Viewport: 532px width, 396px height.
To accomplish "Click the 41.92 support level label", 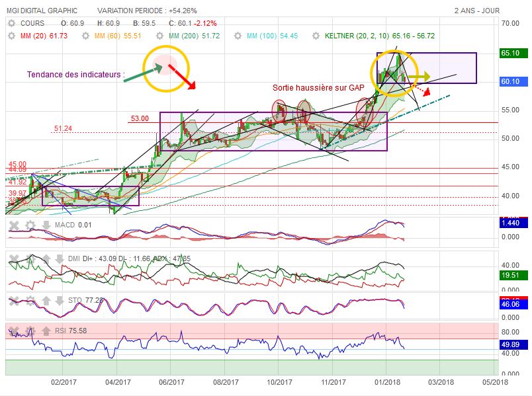I will (18, 182).
